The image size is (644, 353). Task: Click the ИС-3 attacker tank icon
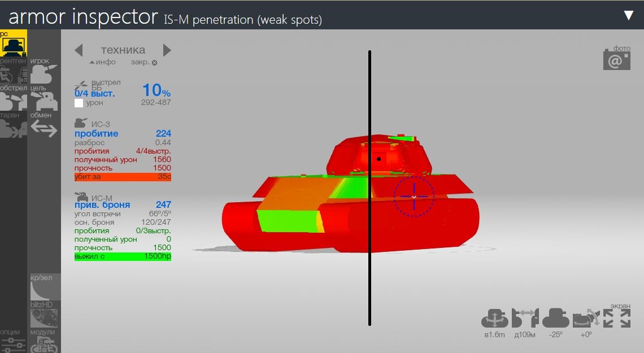point(81,123)
